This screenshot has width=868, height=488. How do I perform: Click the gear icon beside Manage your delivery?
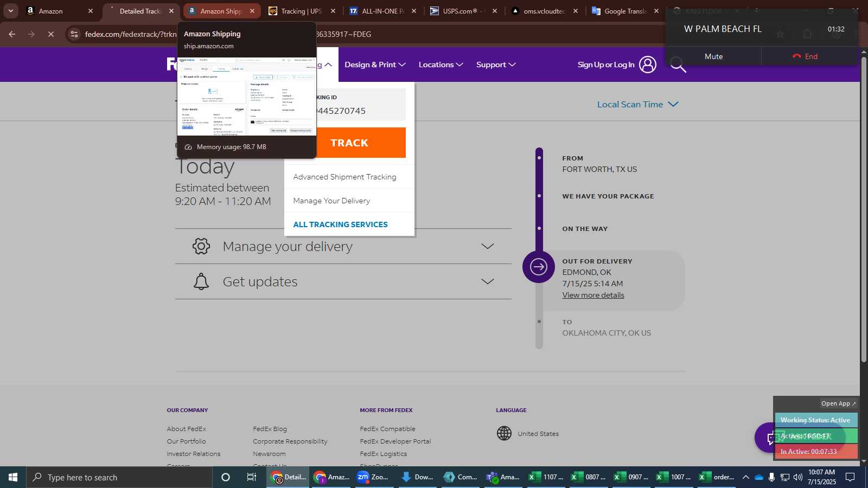tap(201, 246)
